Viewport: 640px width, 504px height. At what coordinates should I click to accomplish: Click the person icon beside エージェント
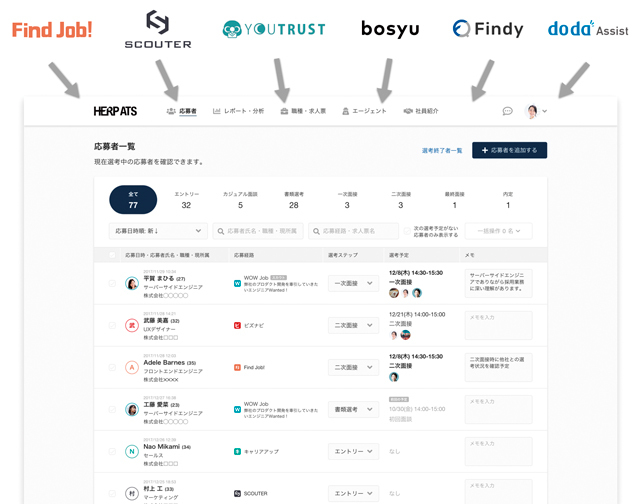(346, 111)
